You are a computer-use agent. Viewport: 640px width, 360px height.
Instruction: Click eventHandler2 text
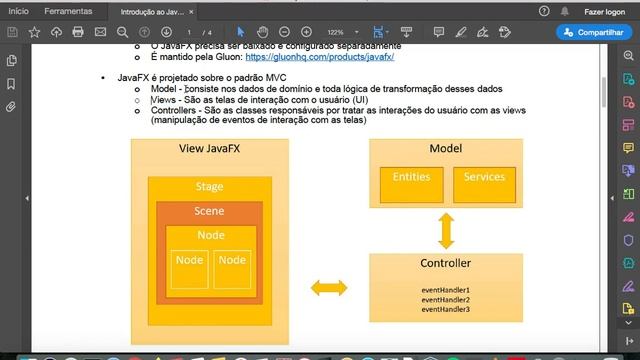(445, 300)
